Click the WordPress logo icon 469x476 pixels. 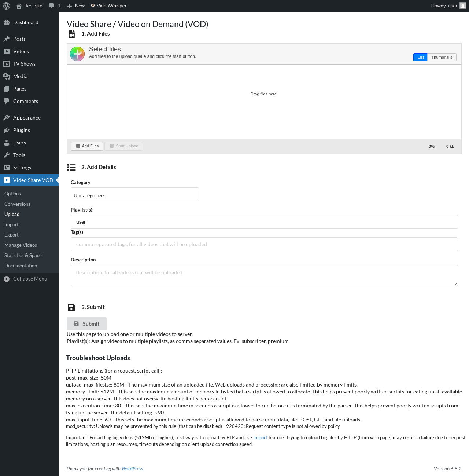click(x=6, y=6)
